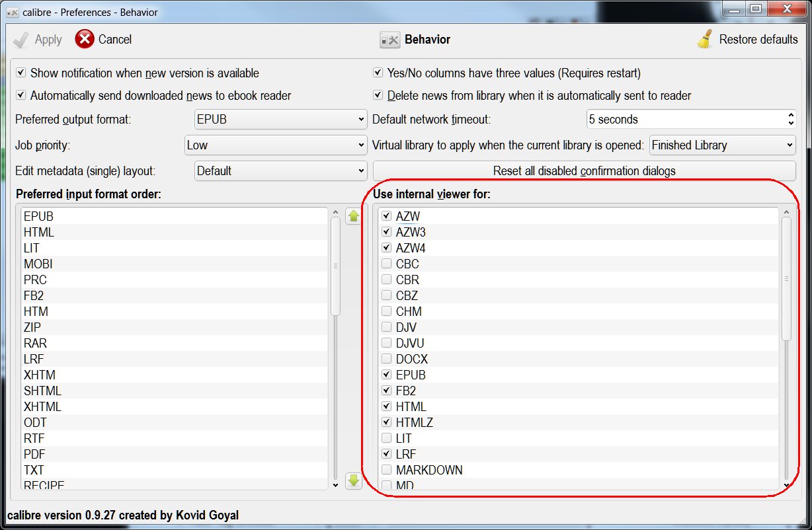Click the Restore defaults button label
Viewport: 812px width, 530px height.
tap(758, 39)
